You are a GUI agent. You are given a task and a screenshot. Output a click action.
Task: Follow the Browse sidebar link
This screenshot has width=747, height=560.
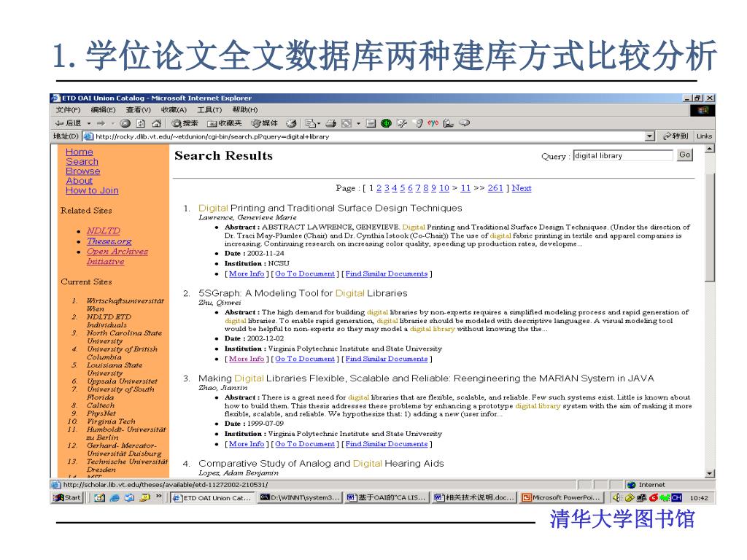[x=83, y=171]
